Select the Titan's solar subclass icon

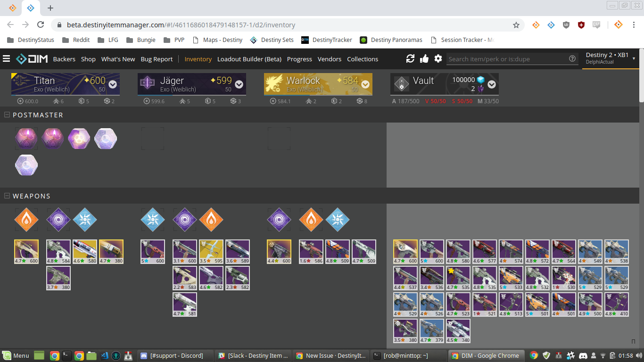pyautogui.click(x=26, y=219)
